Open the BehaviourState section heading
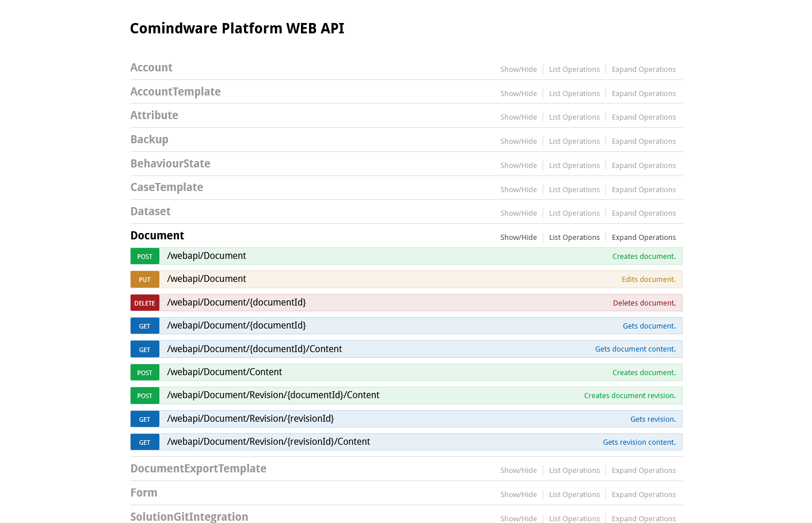 [x=170, y=164]
